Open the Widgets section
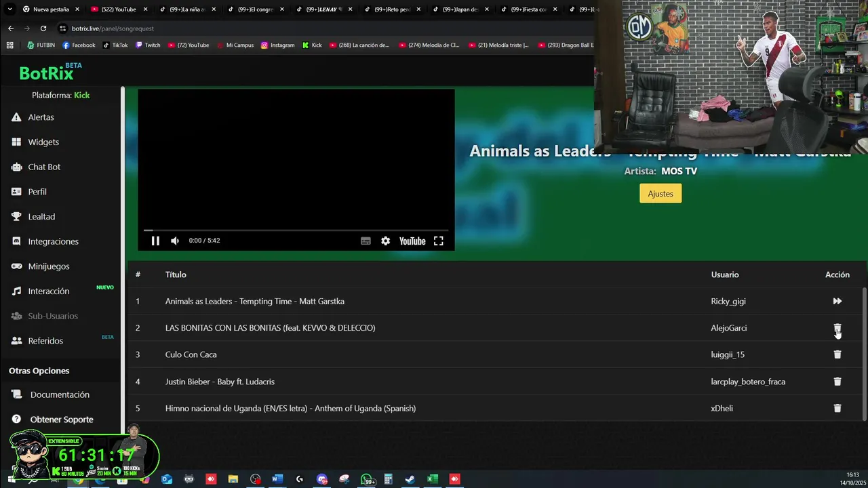The height and width of the screenshot is (488, 868). (x=43, y=142)
